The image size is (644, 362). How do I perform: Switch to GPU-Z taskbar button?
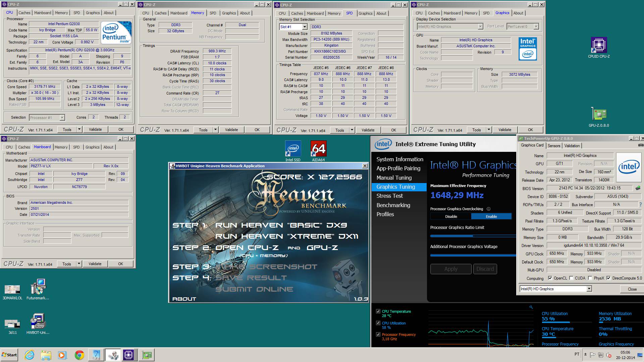point(146,355)
